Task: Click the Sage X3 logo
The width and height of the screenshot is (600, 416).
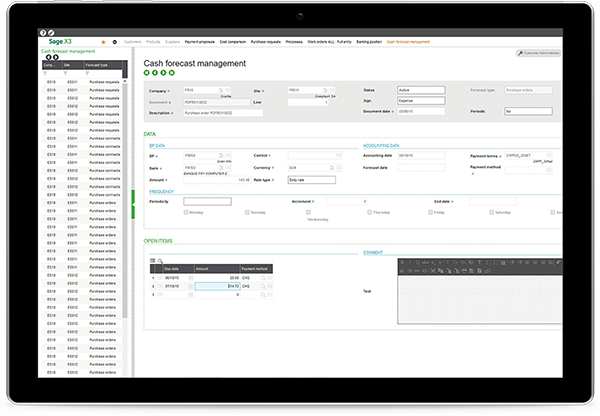Action: [60, 41]
